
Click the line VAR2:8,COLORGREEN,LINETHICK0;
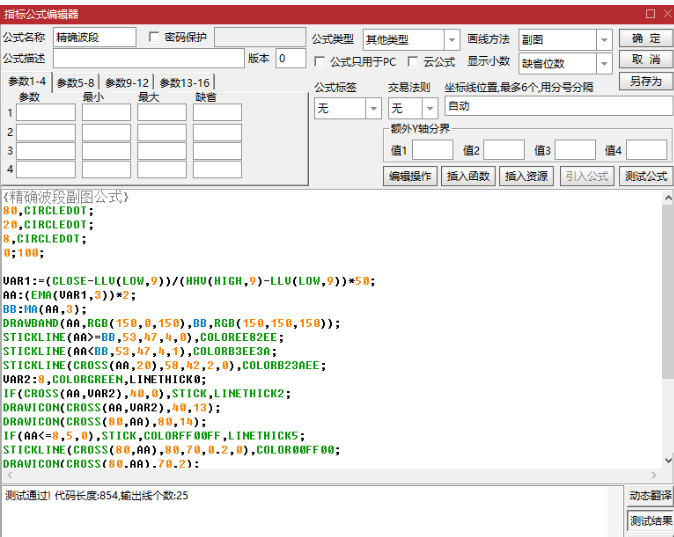pos(104,380)
